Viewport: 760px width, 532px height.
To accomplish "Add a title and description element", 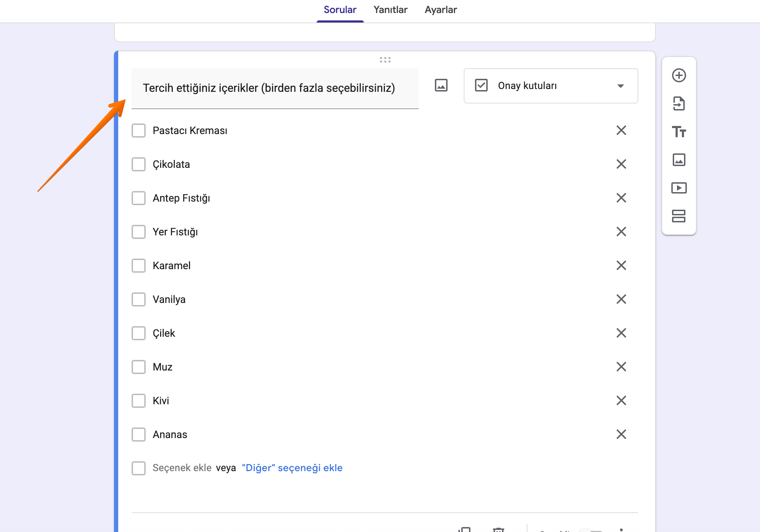I will (679, 132).
